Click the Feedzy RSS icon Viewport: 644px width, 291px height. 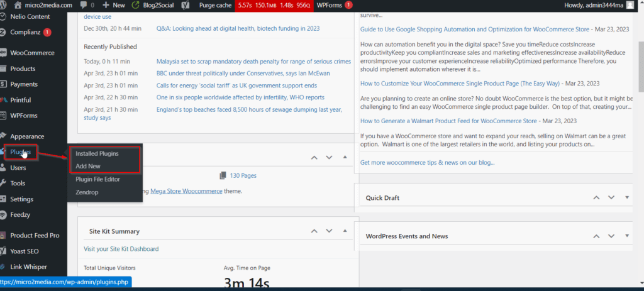[3, 215]
